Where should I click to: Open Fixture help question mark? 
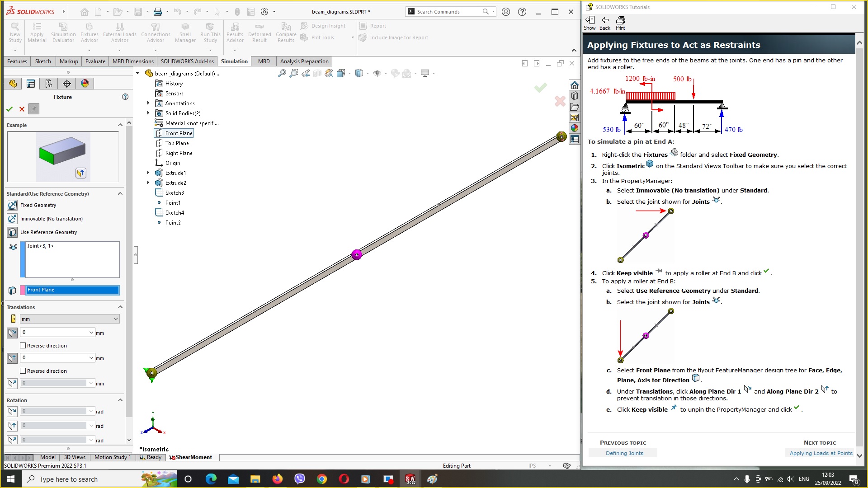(x=125, y=97)
